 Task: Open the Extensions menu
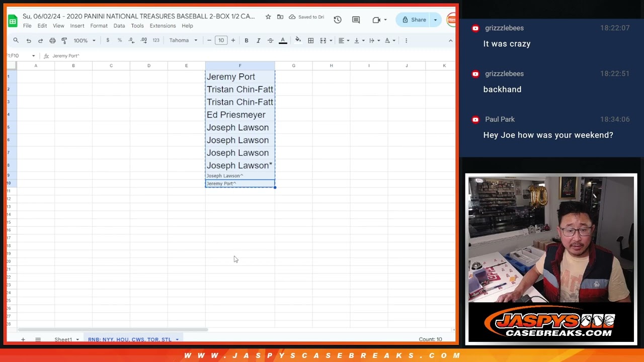(x=163, y=26)
